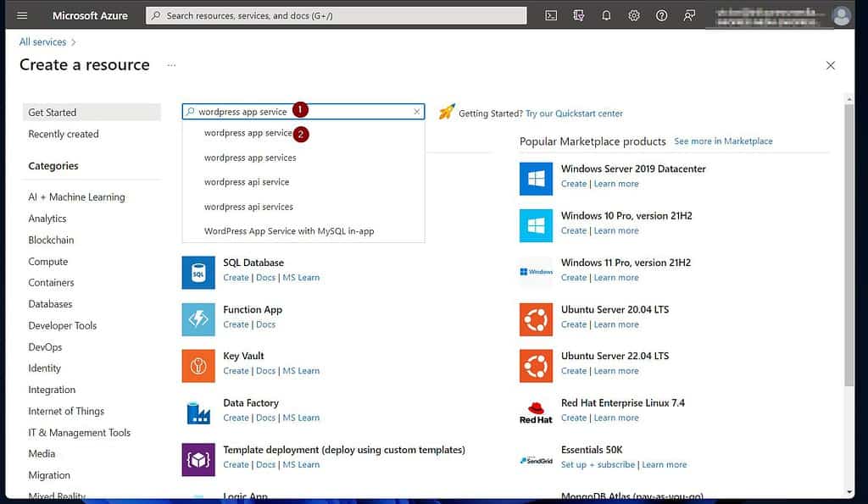Open Cloud Shell from the top bar
The height and width of the screenshot is (504, 868).
coord(551,15)
